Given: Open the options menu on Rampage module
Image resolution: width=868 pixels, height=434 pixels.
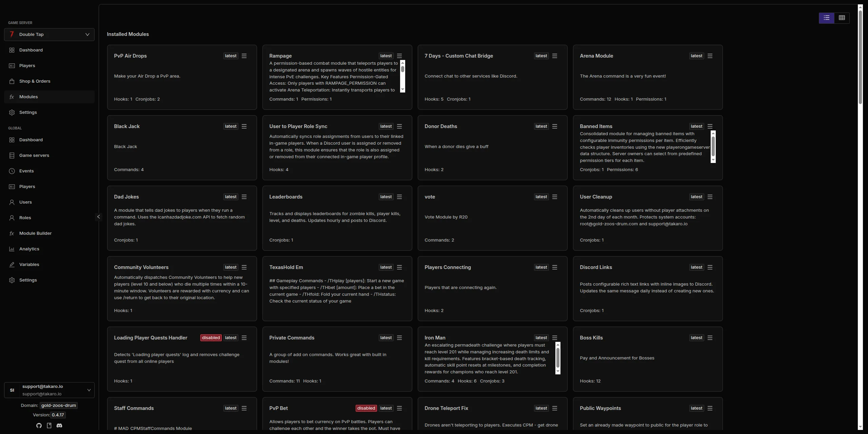Looking at the screenshot, I should coord(400,56).
